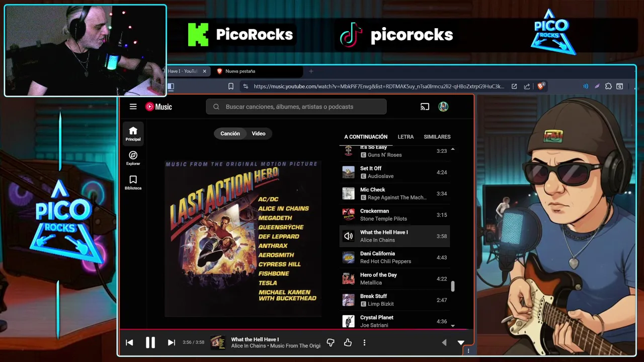This screenshot has width=644, height=362.
Task: Click Last Action Hero album artwork
Action: (x=243, y=238)
